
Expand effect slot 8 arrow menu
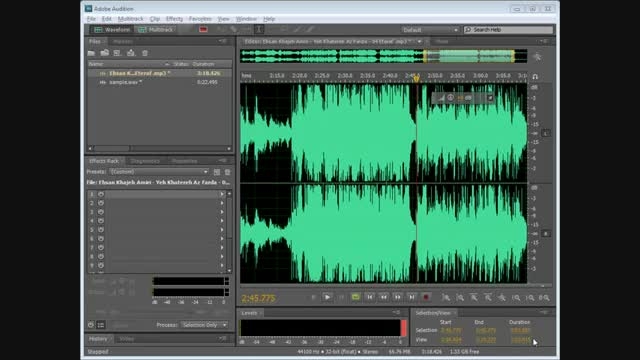click(222, 257)
